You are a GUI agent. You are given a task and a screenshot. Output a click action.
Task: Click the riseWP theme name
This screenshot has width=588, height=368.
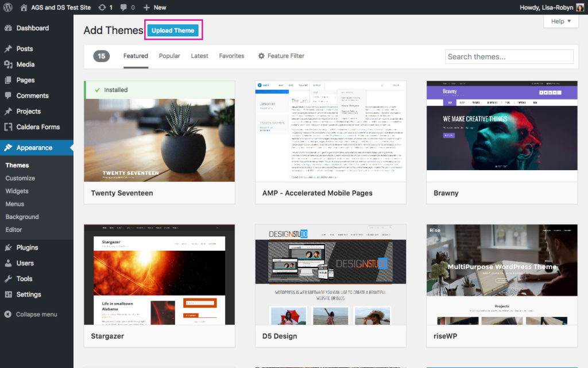pyautogui.click(x=445, y=336)
